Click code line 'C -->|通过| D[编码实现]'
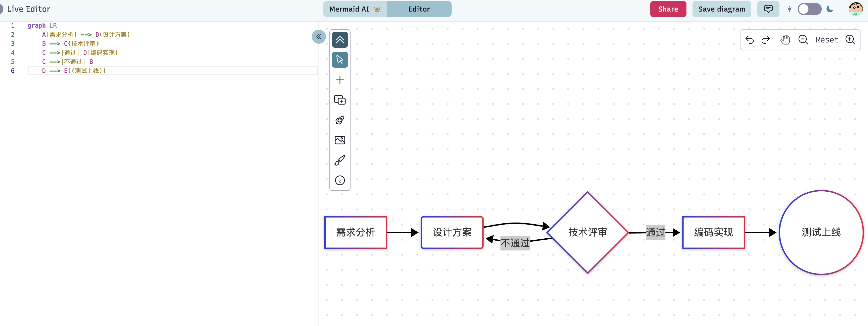Viewport: 868px width, 326px height. (80, 53)
